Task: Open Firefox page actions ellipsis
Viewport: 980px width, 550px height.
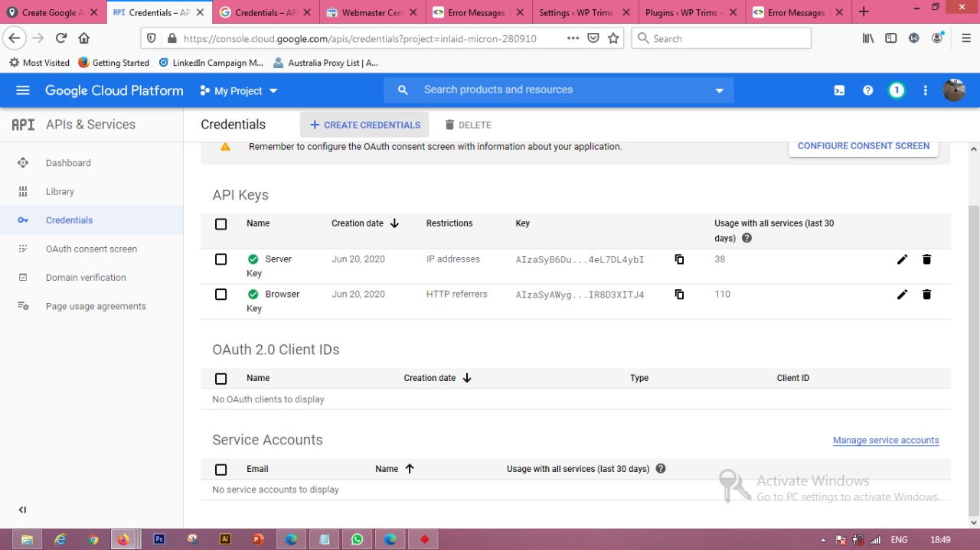Action: [x=573, y=38]
